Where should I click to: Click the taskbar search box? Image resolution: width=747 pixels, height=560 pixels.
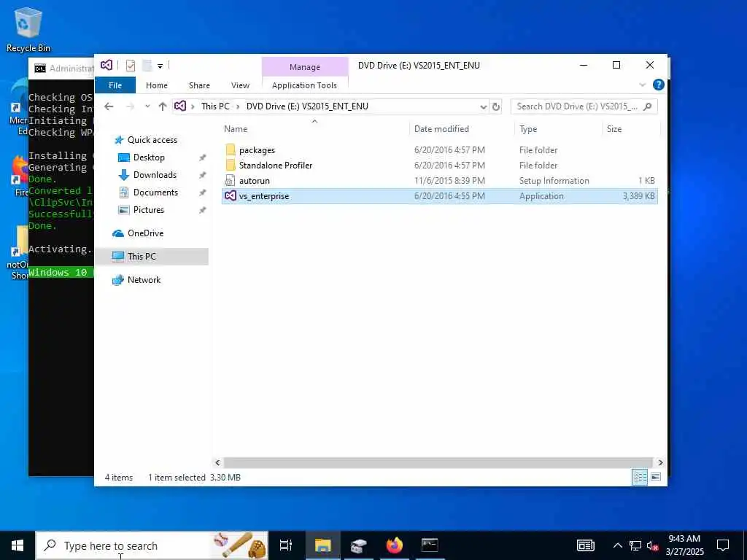tap(152, 545)
